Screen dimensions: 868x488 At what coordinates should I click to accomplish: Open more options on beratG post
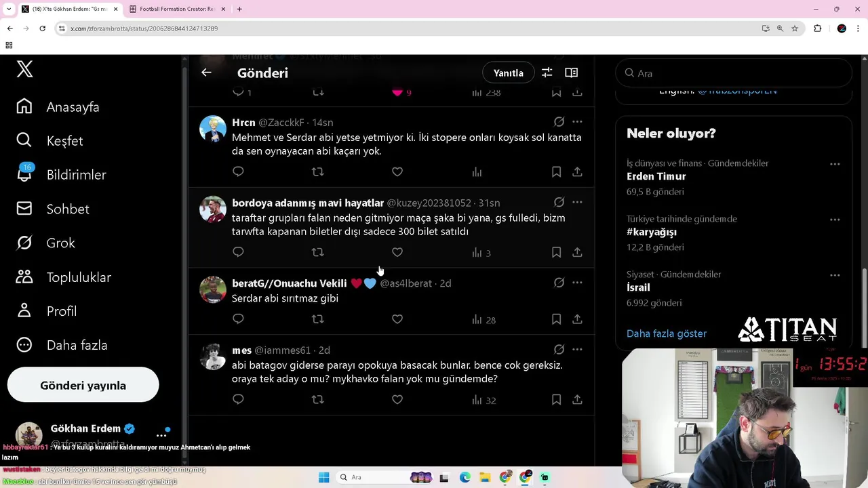click(x=577, y=283)
